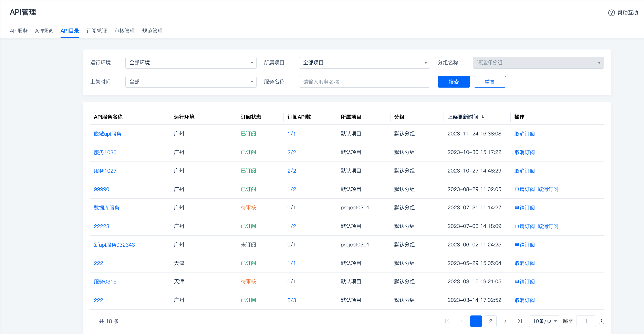Image resolution: width=644 pixels, height=334 pixels.
Task: Open 3/3 subscribed APIs count
Action: click(292, 300)
